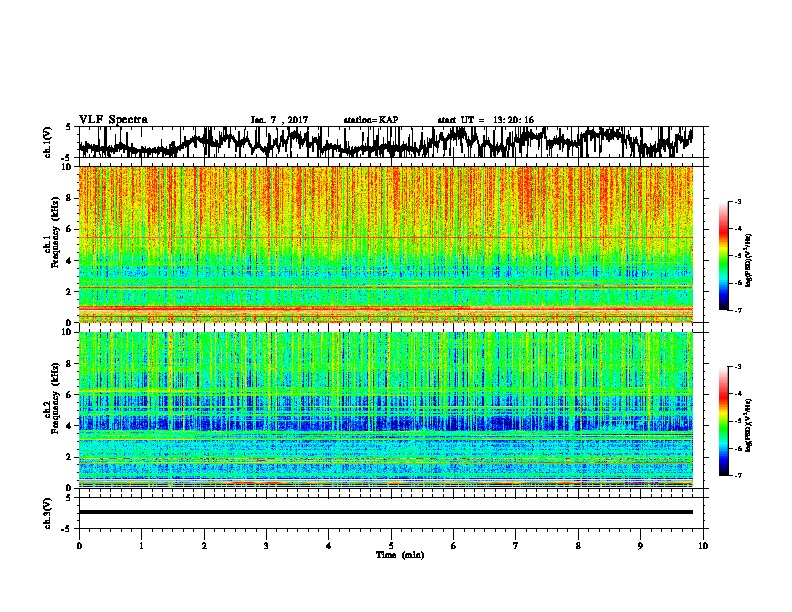Click the date text "Jan. 7, 2017"
The height and width of the screenshot is (612, 792).
coord(279,120)
